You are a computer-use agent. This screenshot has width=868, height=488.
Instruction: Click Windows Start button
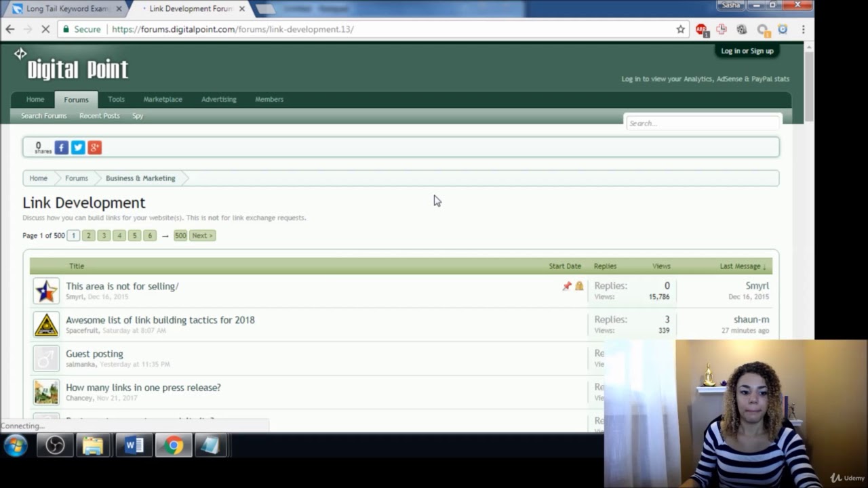16,445
